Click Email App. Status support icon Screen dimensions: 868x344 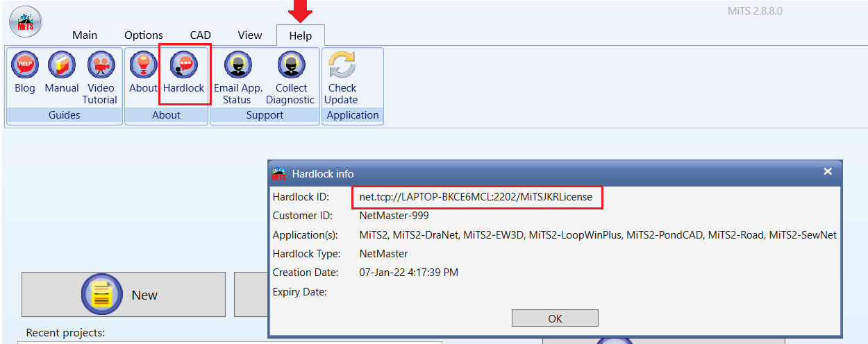tap(238, 78)
